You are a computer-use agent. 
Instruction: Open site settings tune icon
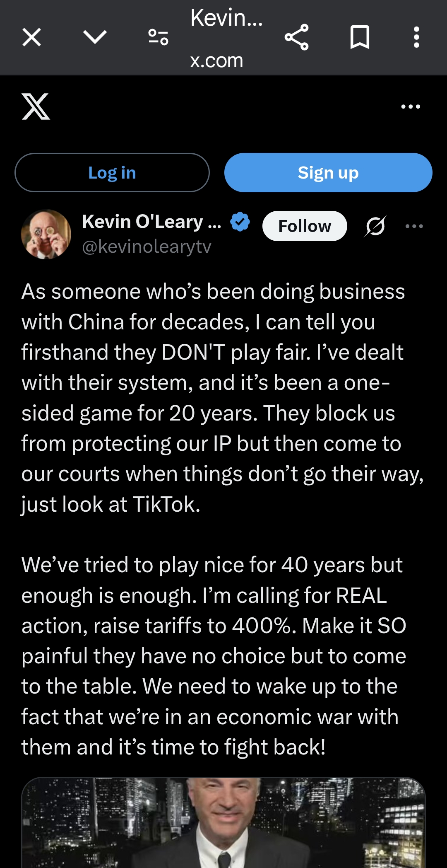(158, 37)
